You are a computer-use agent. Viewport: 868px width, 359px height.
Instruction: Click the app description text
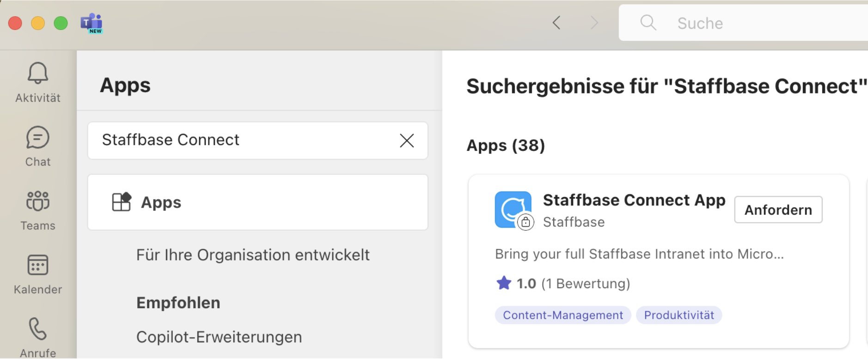coord(639,254)
